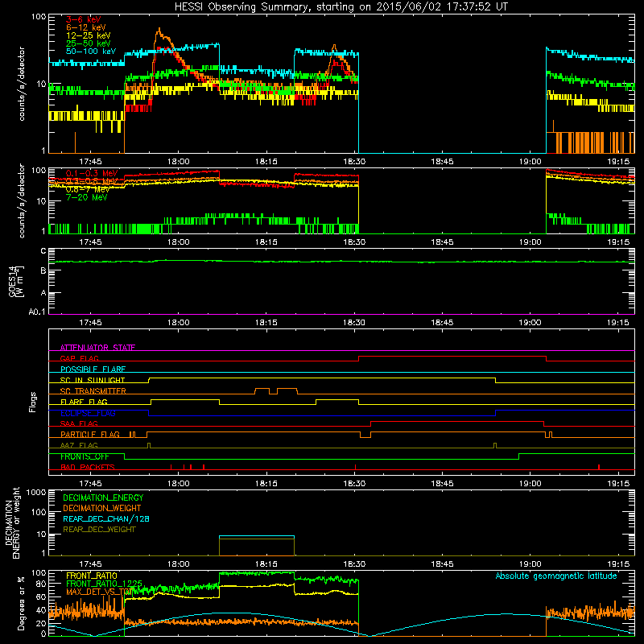Viewport: 644px width, 644px height.
Task: Click the FRONTS_OFF flag label
Action: pos(85,456)
